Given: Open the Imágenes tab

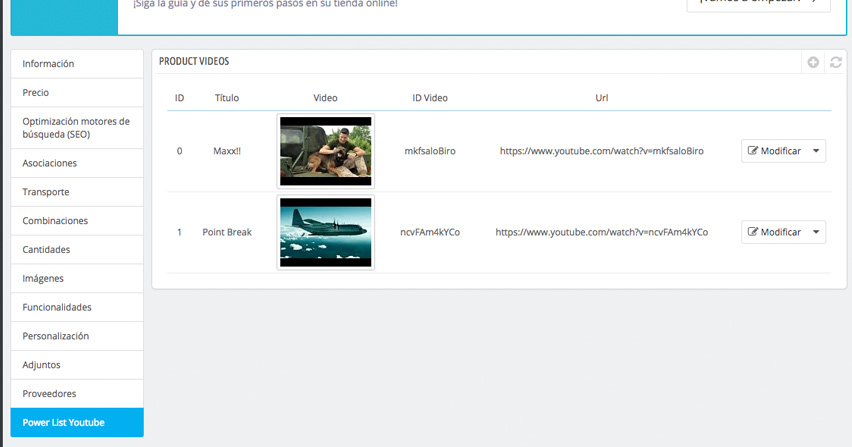Looking at the screenshot, I should (77, 279).
